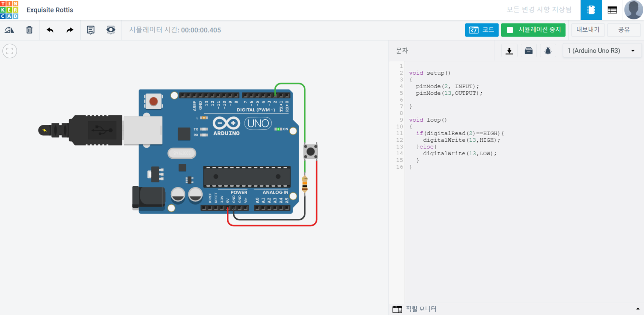Click line number 16 in gutter
Screen dimensions: 644x315
pyautogui.click(x=399, y=167)
